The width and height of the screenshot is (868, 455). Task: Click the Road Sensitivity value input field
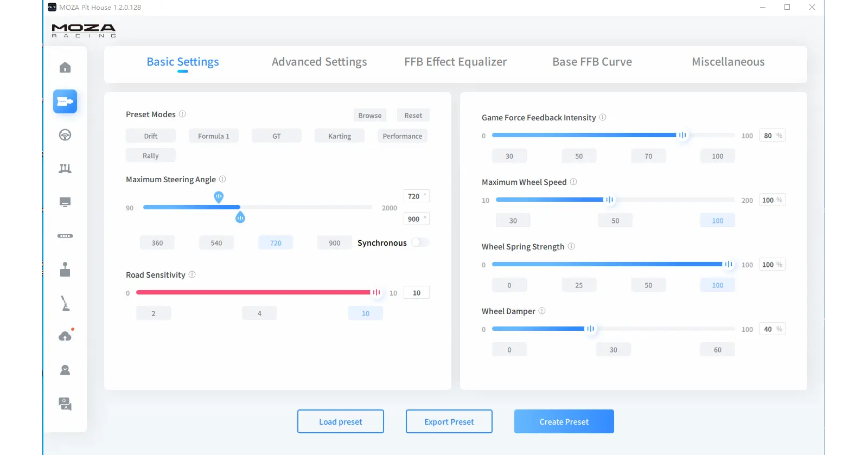(417, 293)
